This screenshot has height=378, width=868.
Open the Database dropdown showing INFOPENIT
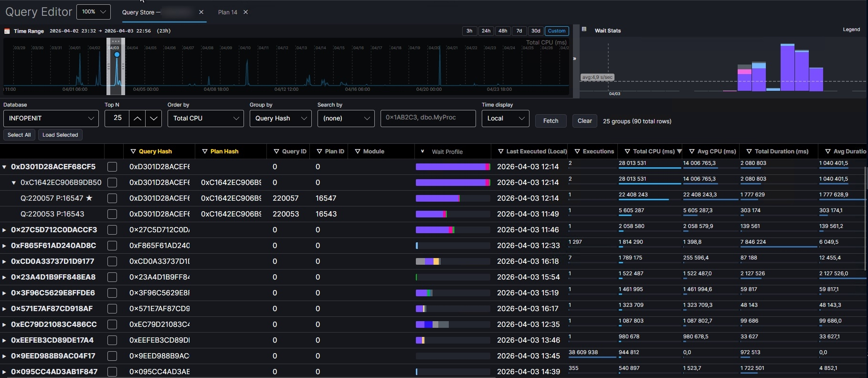pyautogui.click(x=51, y=119)
